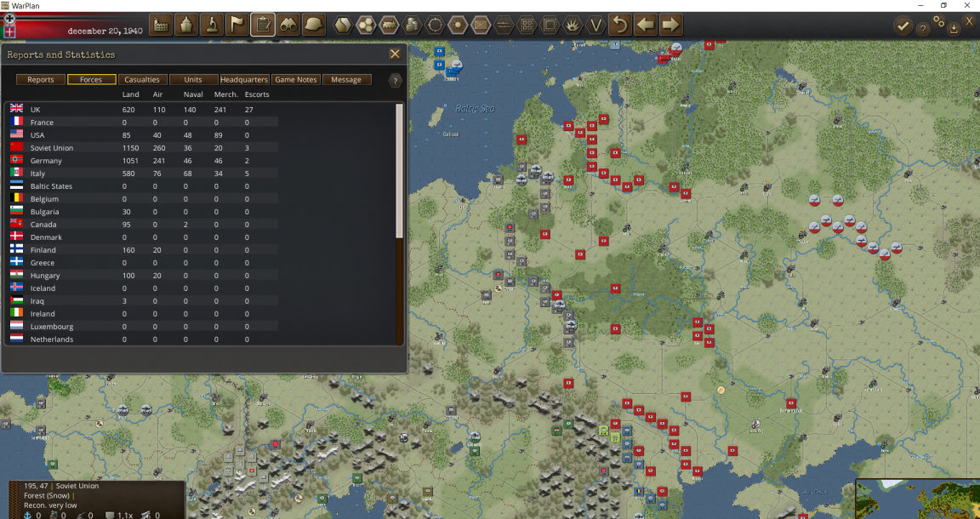Toggle the single hexagon map icon
Image resolution: width=980 pixels, height=519 pixels.
(x=343, y=26)
